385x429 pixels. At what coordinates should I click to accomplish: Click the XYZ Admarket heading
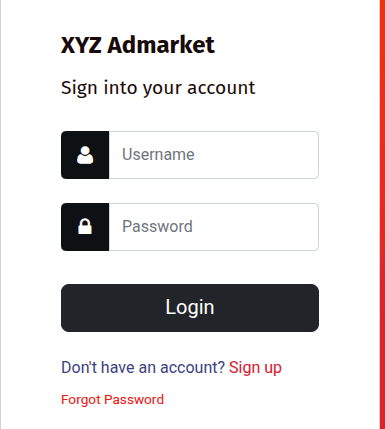pos(138,45)
